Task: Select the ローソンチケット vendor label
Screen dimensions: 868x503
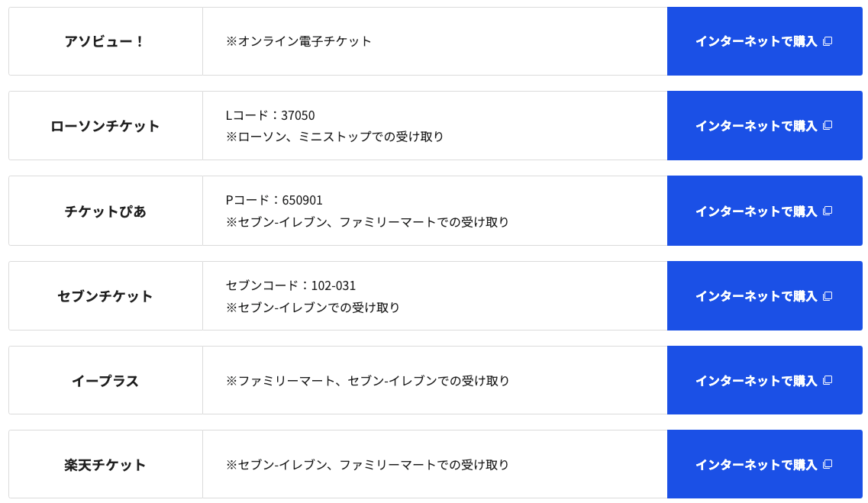Action: tap(105, 126)
